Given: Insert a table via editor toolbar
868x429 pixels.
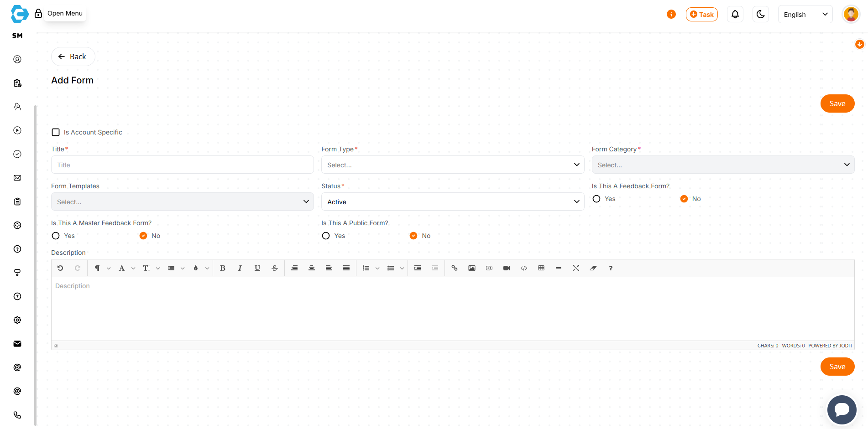Looking at the screenshot, I should 541,268.
